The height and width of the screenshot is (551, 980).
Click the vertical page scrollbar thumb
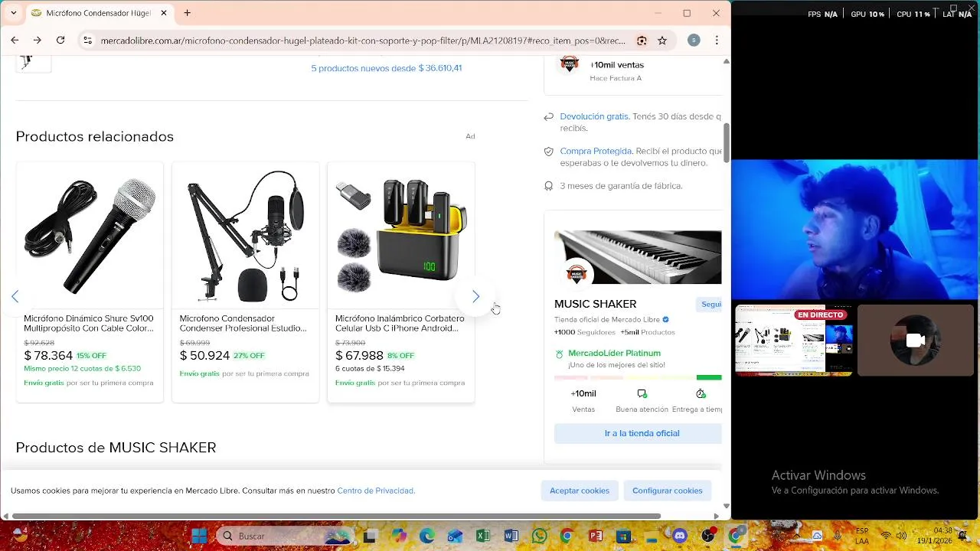[x=727, y=142]
